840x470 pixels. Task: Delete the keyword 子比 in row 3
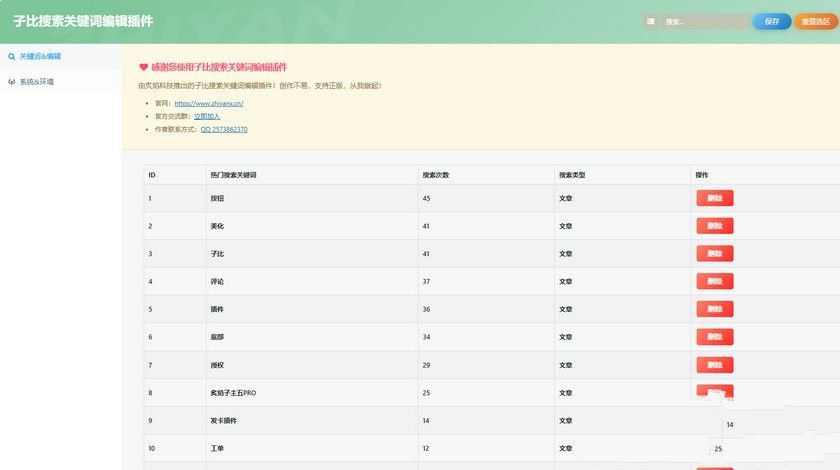click(x=714, y=254)
